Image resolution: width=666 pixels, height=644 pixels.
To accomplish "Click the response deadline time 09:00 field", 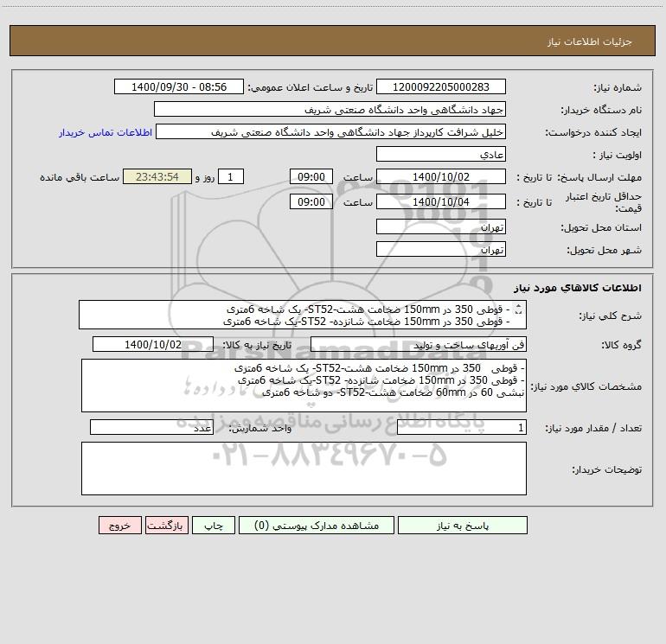I will 311,176.
